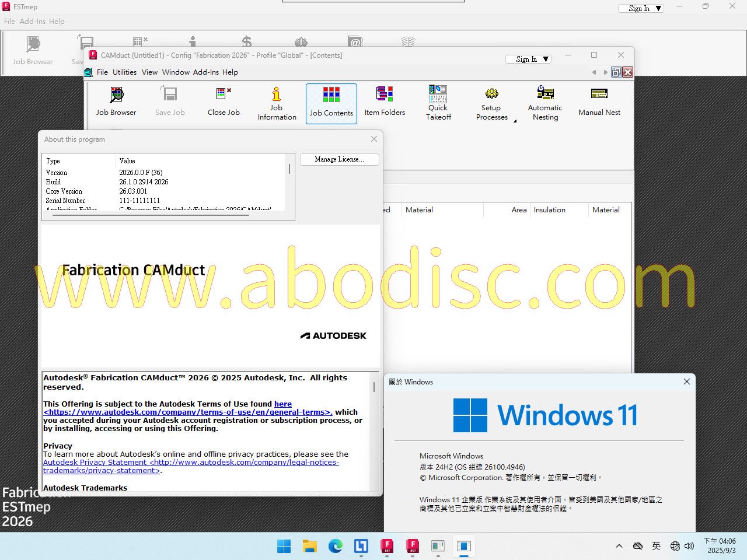Viewport: 747px width, 560px height.
Task: Click Close Job toolbar icon
Action: coord(224,102)
